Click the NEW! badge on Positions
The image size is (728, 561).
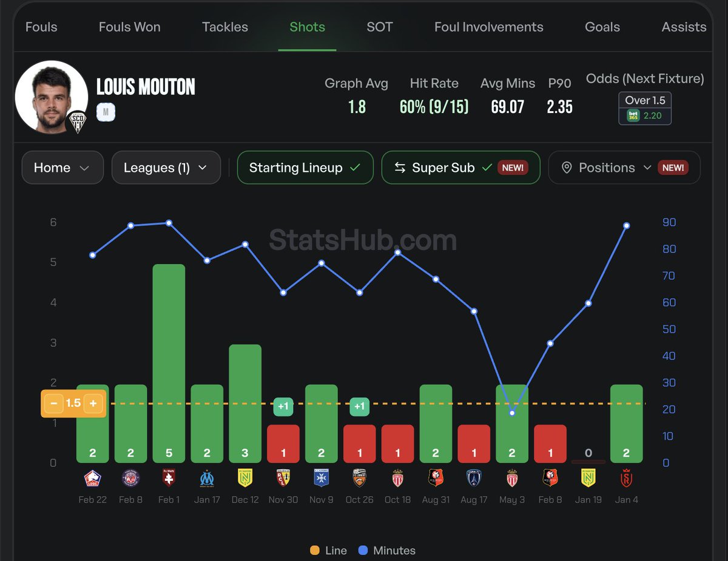(673, 168)
